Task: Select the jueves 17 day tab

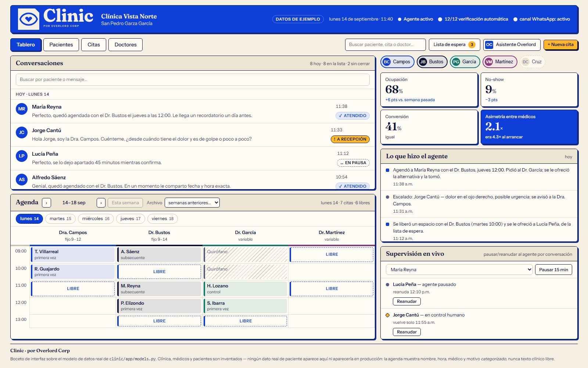Action: 130,219
